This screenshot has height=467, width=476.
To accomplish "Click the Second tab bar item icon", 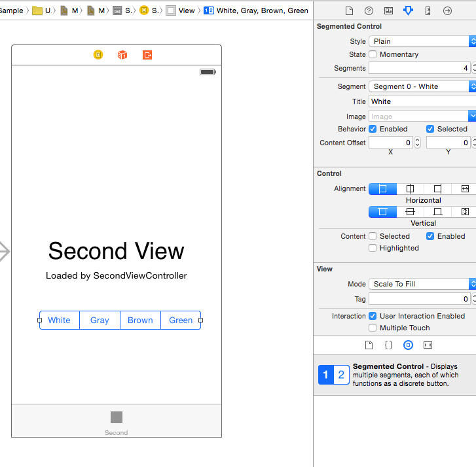I will pos(117,417).
